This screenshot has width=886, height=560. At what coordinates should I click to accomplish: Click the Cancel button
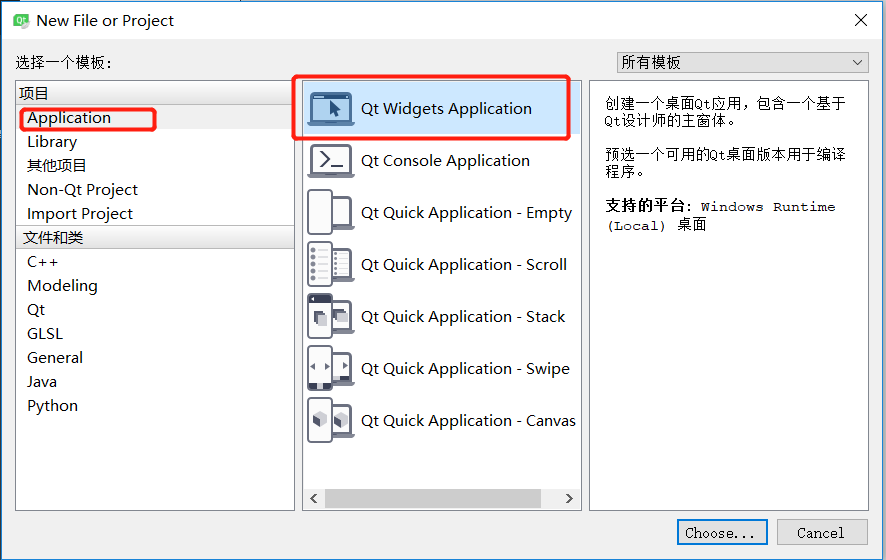pos(822,532)
